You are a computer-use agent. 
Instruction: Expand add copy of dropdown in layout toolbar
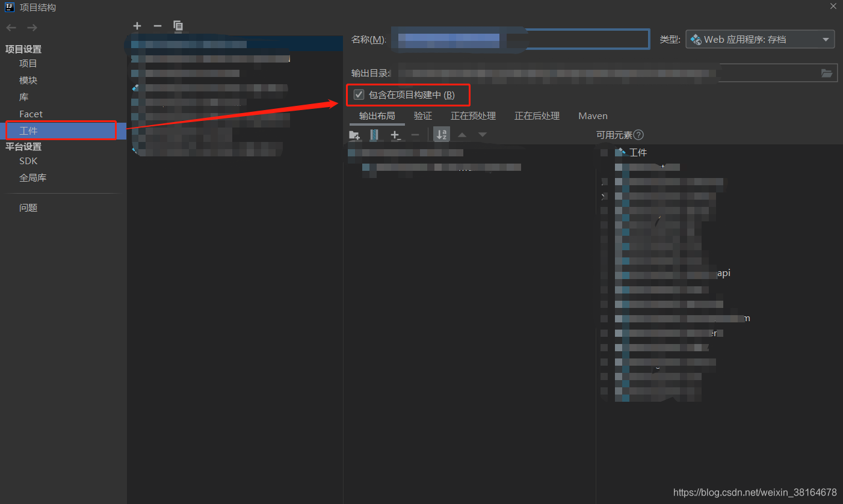pos(395,135)
